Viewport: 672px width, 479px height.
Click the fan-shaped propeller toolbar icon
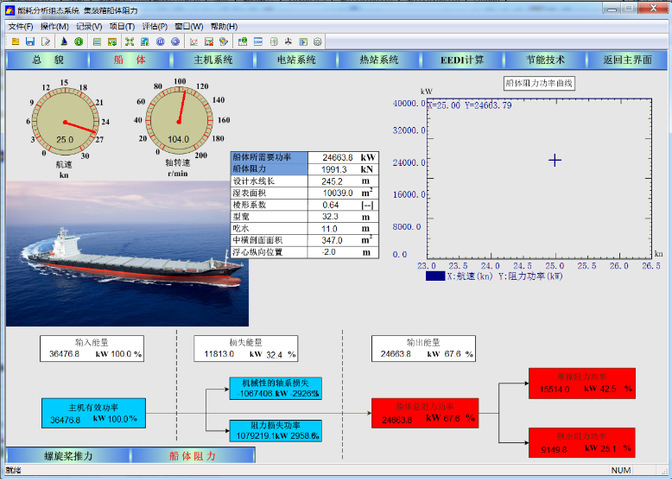click(x=288, y=42)
